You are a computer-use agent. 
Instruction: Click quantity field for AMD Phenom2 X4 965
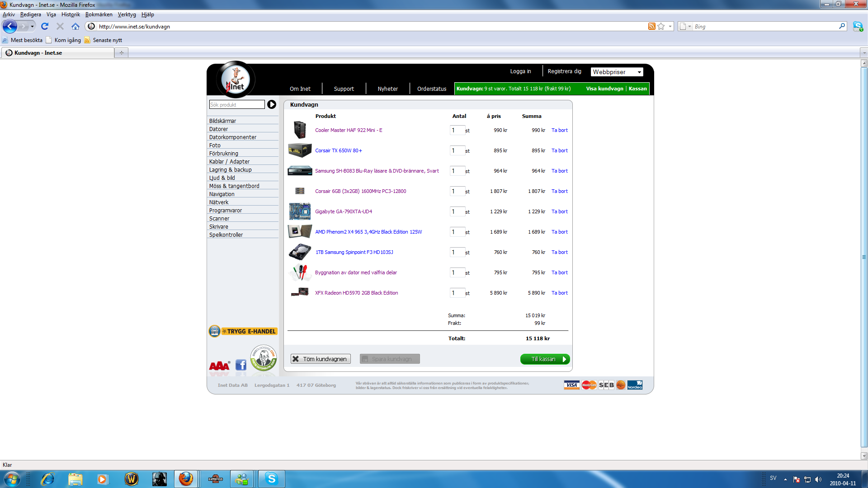(x=457, y=232)
